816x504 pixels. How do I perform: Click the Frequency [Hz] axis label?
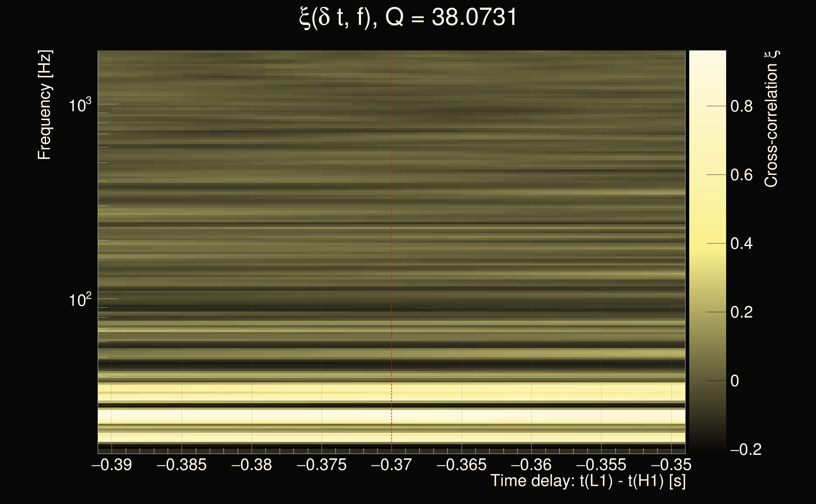click(x=45, y=105)
